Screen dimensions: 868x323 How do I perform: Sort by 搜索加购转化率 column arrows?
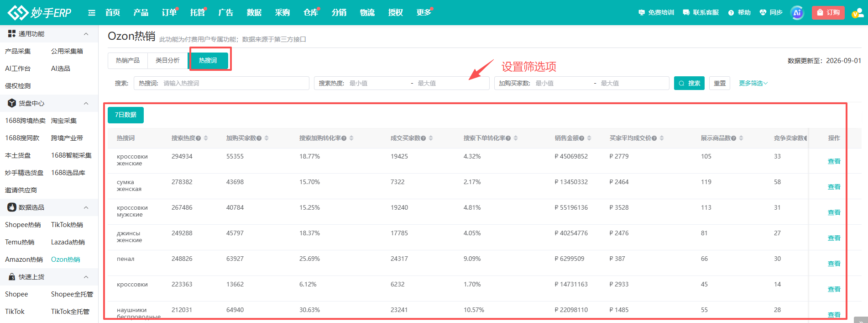pos(351,138)
